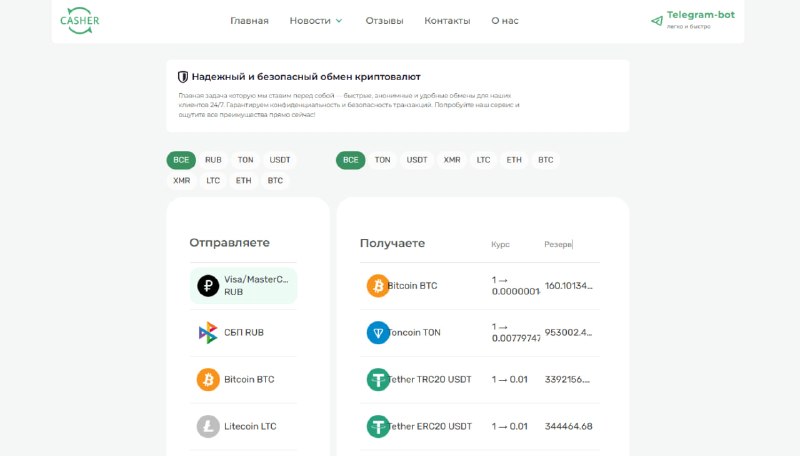Click the heading Надежный и безопасный обмен криптовалют
This screenshot has width=800, height=456.
[x=306, y=77]
